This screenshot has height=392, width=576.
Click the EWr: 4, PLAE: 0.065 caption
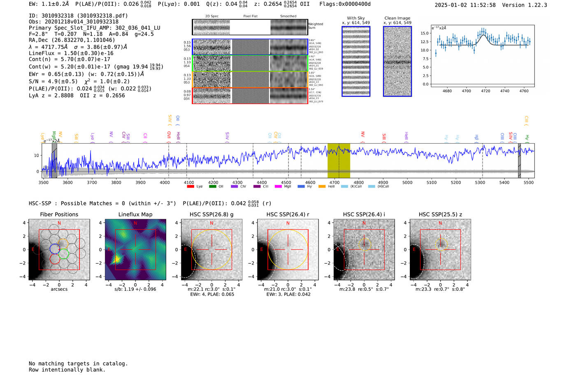[212, 295]
